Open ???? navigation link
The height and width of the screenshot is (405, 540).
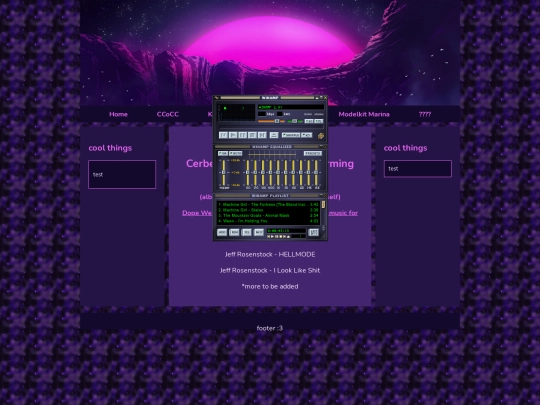pos(425,114)
